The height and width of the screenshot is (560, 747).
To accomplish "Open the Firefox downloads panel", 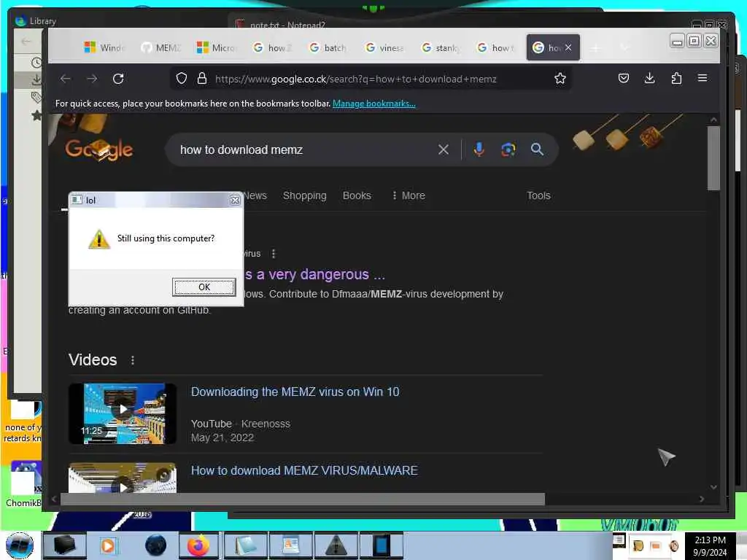I will tap(649, 78).
